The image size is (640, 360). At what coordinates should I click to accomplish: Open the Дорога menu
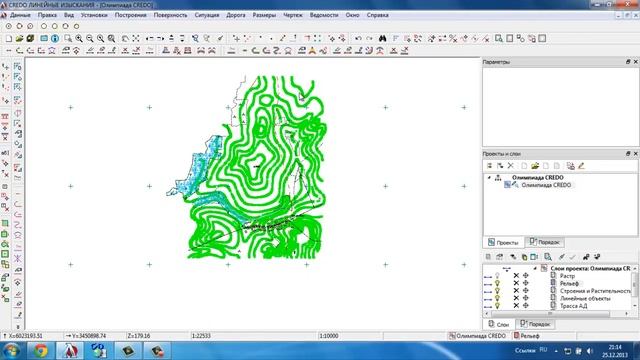tap(236, 15)
